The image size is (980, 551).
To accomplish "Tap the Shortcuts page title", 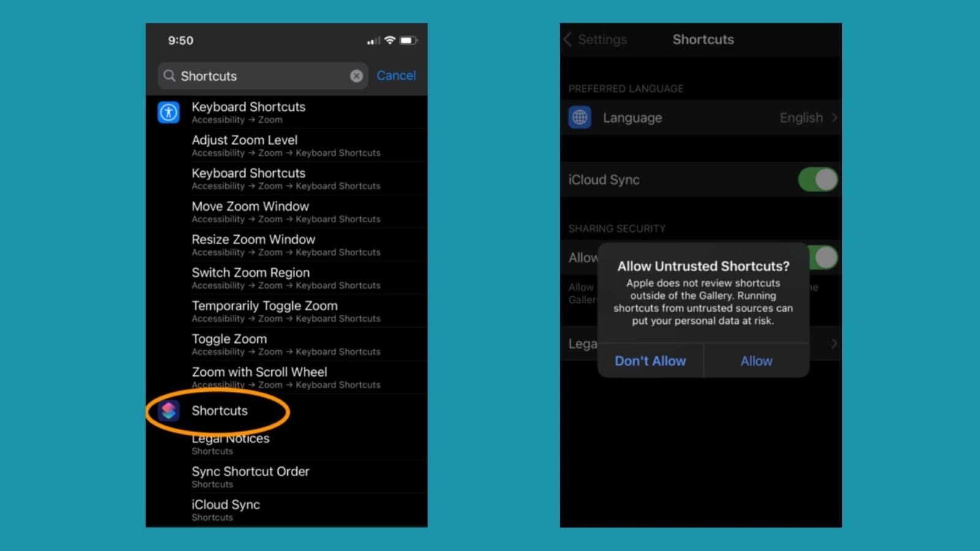I will pos(703,39).
